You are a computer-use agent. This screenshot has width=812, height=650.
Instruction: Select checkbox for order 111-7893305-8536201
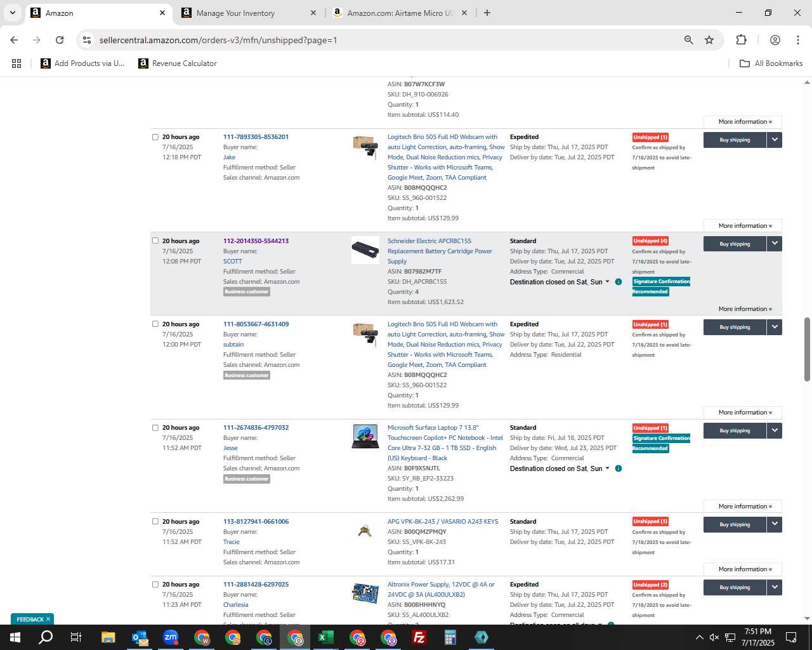click(x=155, y=137)
